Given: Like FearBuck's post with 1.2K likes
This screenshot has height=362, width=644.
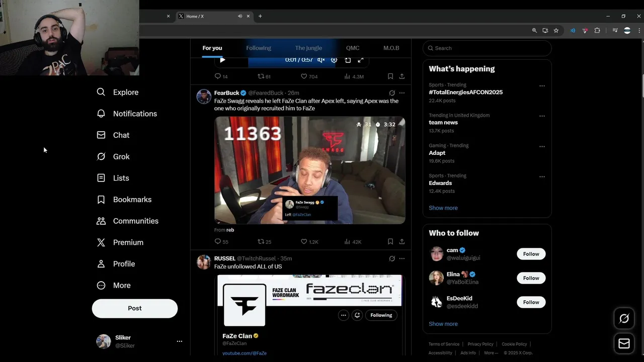Looking at the screenshot, I should coord(309,242).
